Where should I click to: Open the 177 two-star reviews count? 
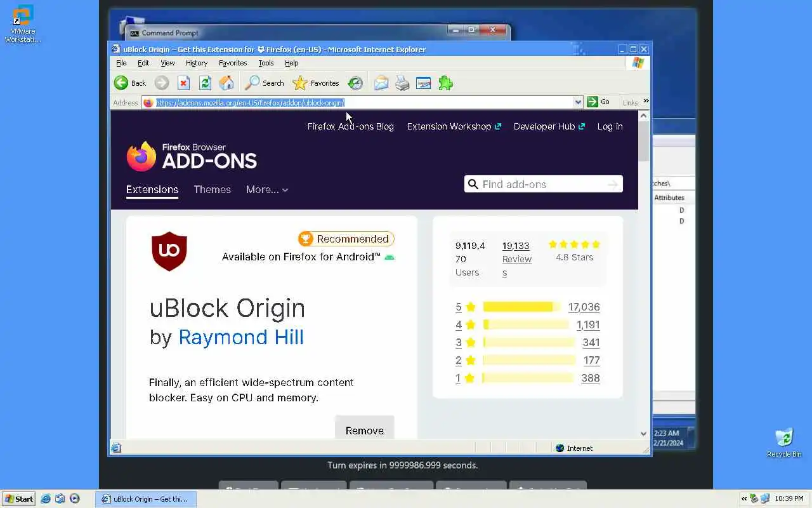click(x=592, y=360)
